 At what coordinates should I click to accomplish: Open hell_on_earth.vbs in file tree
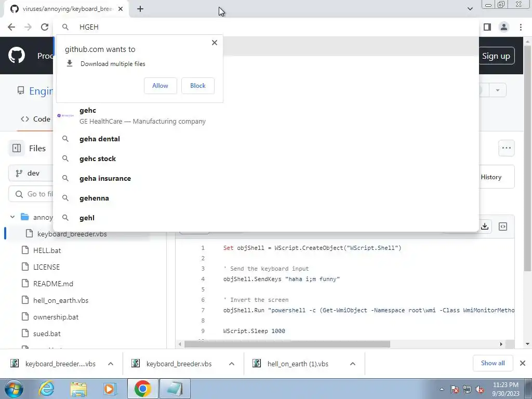click(x=61, y=300)
